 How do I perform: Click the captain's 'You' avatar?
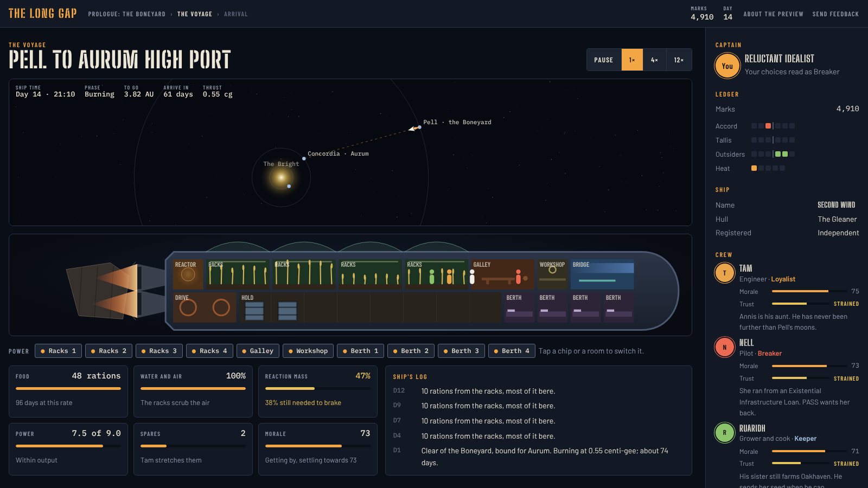pos(727,66)
